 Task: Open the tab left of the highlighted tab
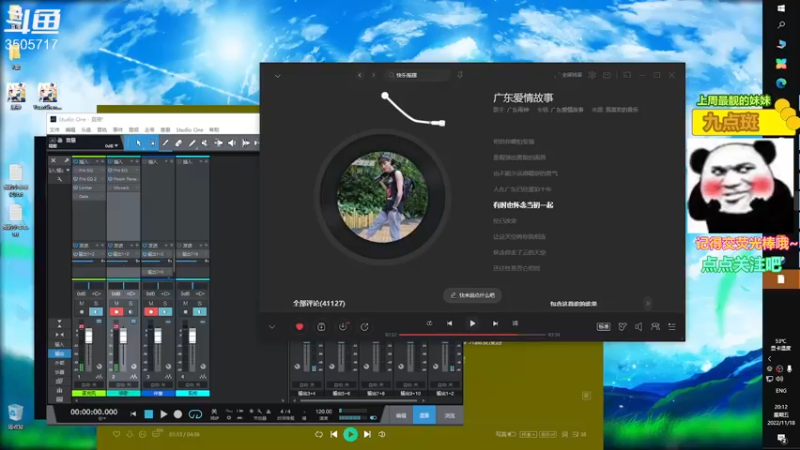click(401, 415)
